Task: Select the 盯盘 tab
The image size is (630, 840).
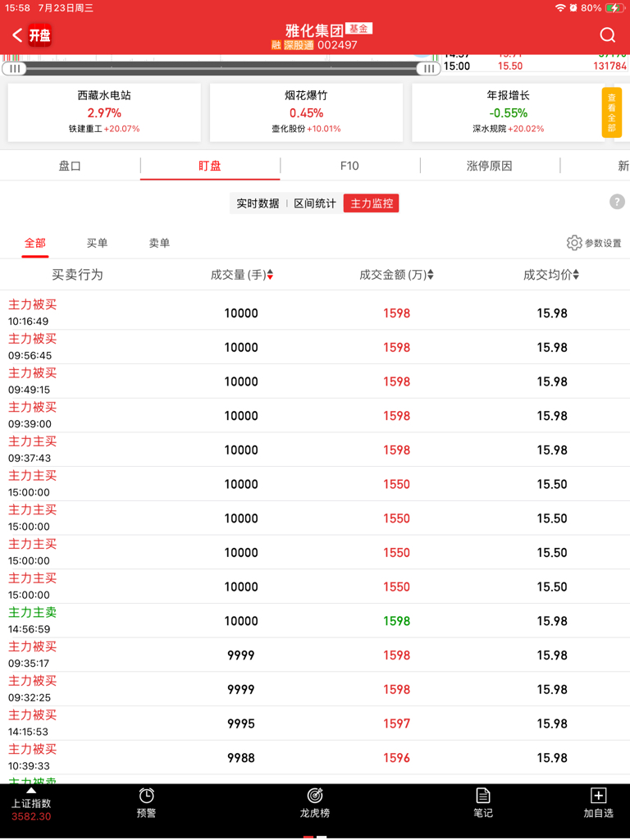Action: coord(210,166)
